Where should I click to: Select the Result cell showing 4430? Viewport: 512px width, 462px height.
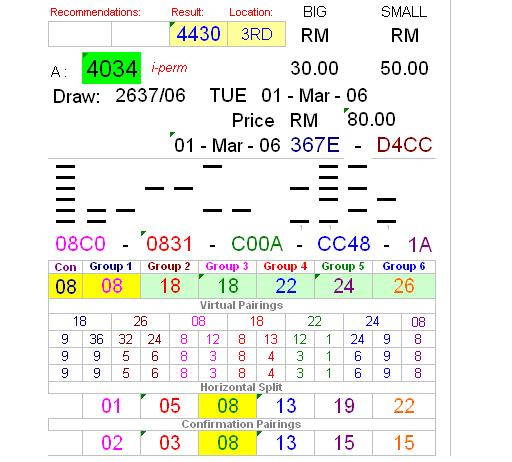[199, 34]
